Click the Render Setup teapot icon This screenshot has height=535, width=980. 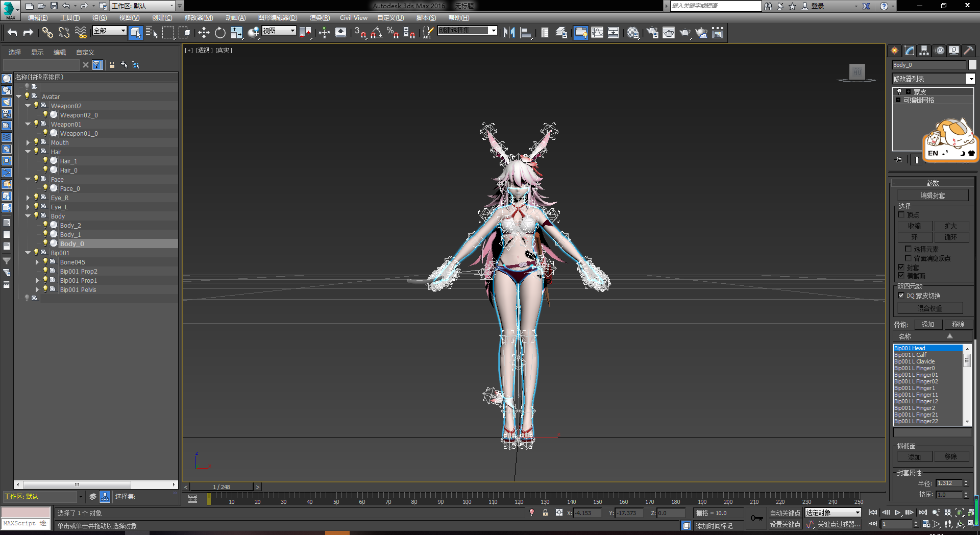(652, 33)
